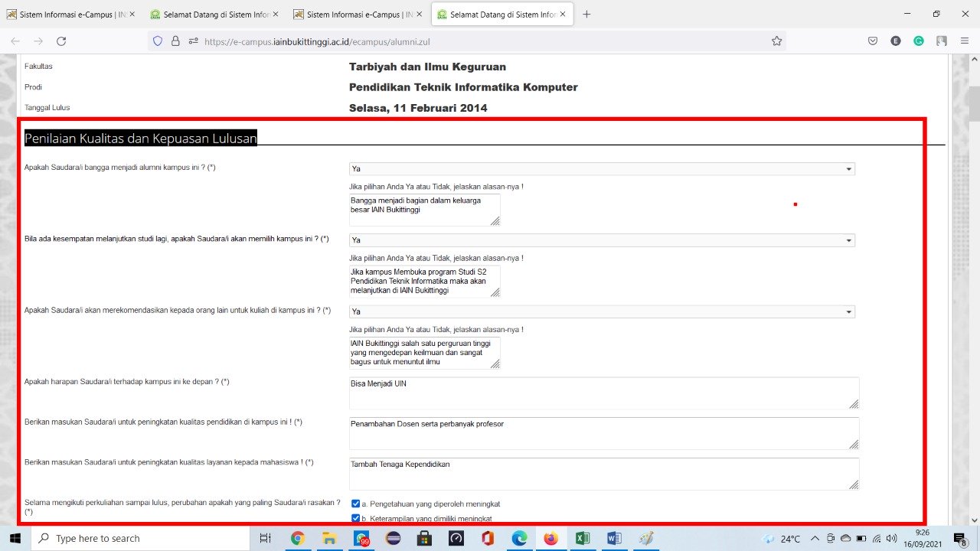Click the 'Tambah Tenaga Kependidikan' text area
The height and width of the screenshot is (551, 980).
[603, 473]
